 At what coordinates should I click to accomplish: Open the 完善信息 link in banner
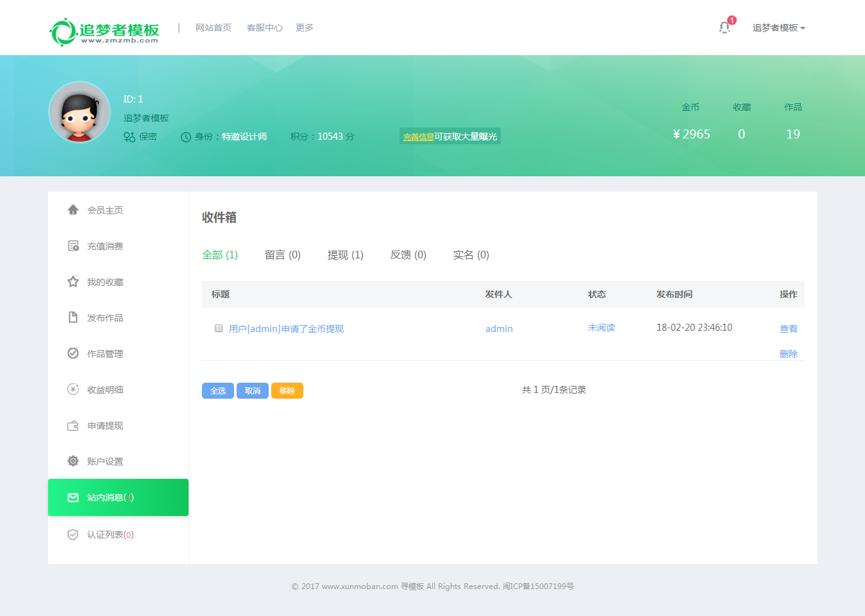click(418, 137)
